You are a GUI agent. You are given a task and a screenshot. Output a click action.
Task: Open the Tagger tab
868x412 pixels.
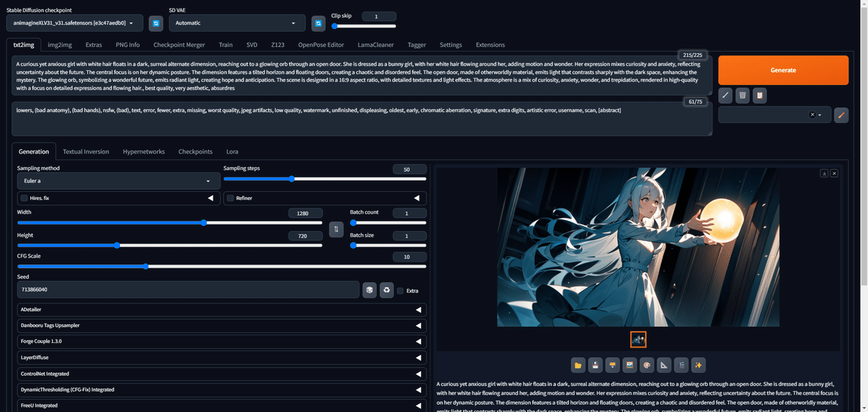pos(417,45)
